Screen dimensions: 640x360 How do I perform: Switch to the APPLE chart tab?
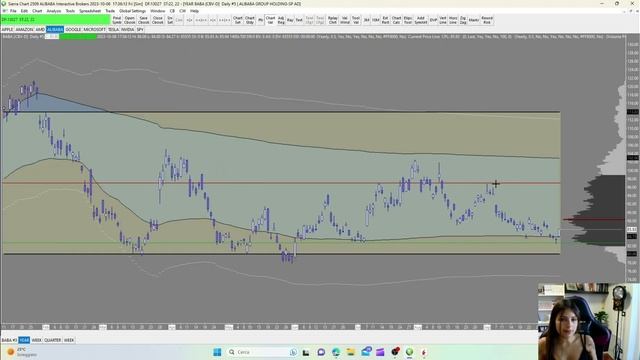point(7,29)
